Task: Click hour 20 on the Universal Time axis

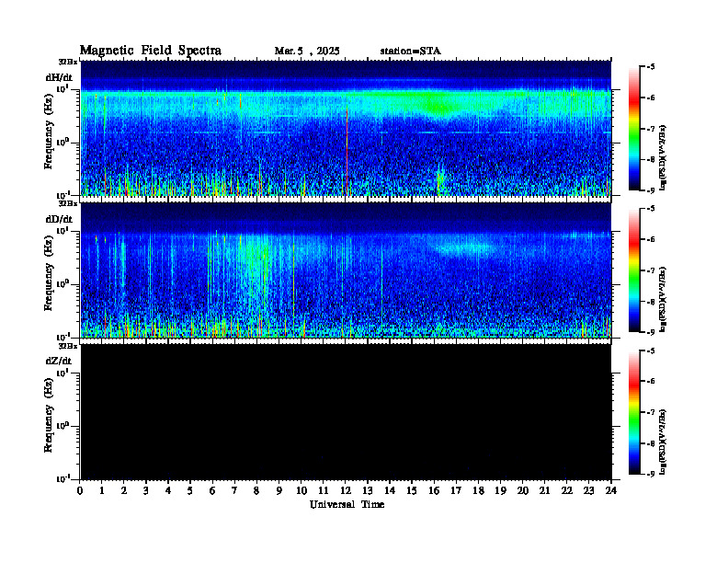Action: point(522,491)
